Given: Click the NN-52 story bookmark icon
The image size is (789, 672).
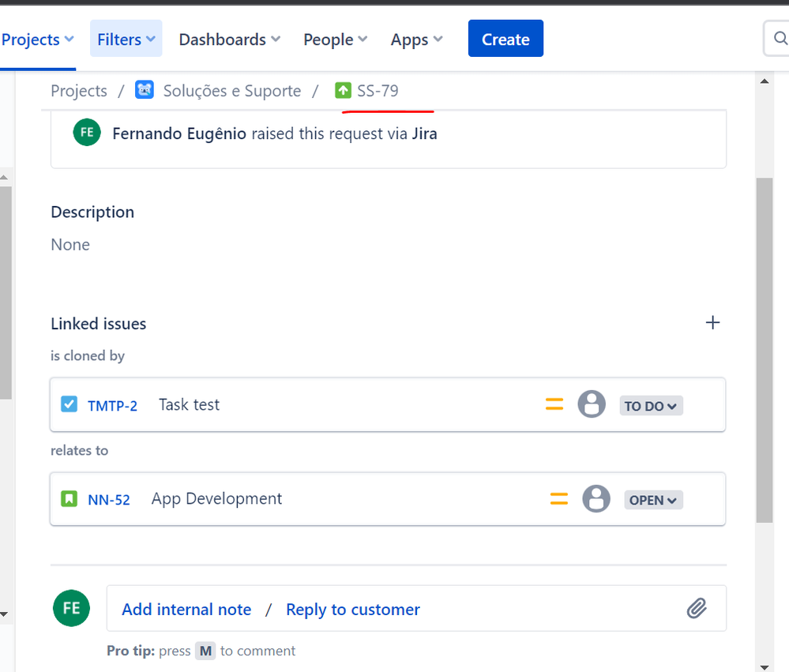Looking at the screenshot, I should [x=69, y=499].
